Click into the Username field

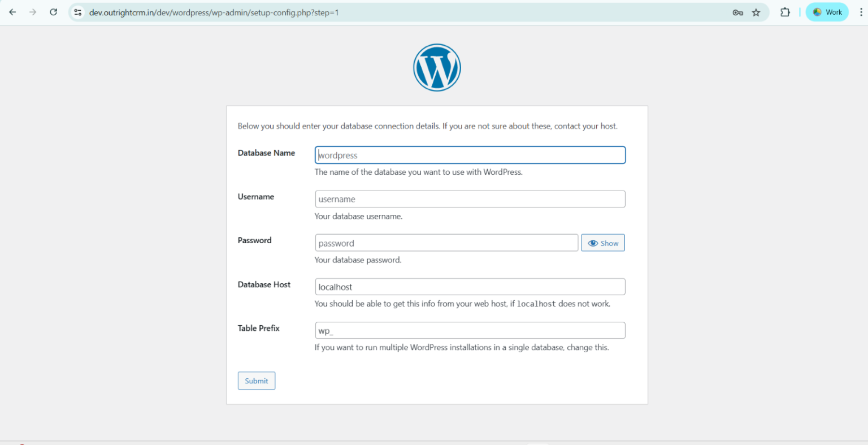pyautogui.click(x=470, y=199)
